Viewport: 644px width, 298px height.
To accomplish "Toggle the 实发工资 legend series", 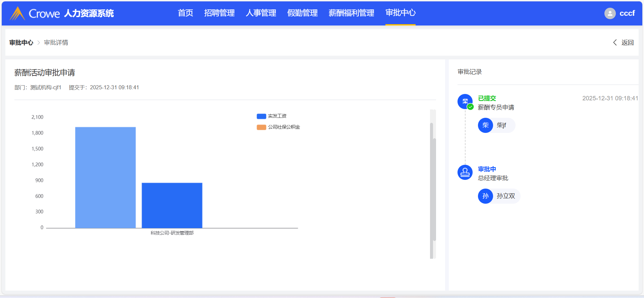I will click(272, 116).
